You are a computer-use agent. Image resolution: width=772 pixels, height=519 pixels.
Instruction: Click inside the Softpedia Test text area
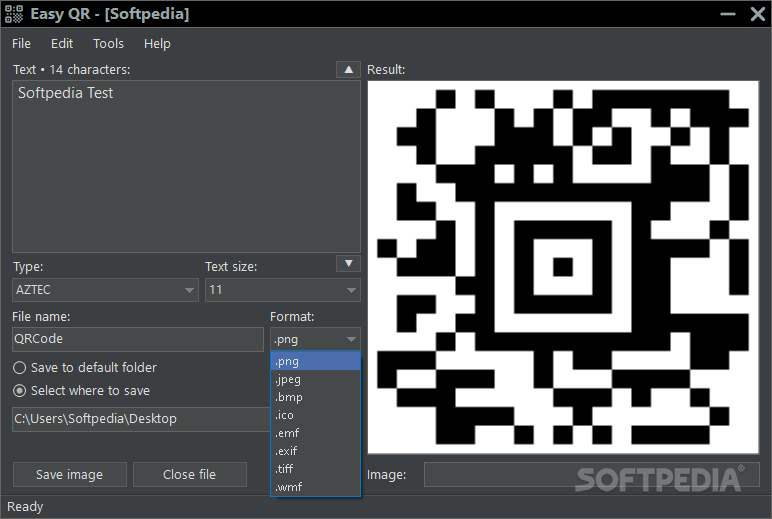click(186, 166)
